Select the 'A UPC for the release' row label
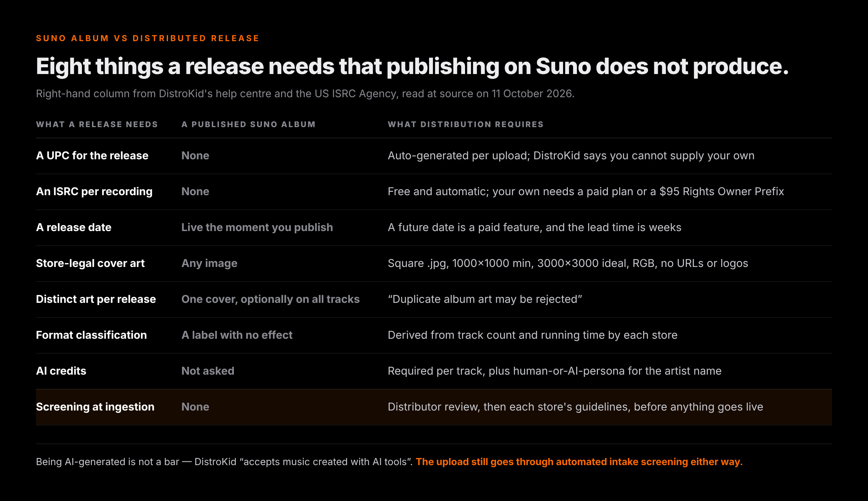 coord(92,156)
